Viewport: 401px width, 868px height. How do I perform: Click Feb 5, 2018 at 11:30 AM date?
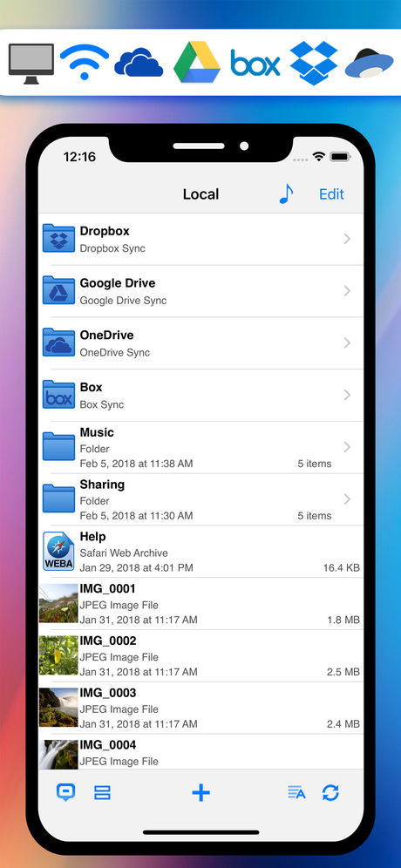136,515
